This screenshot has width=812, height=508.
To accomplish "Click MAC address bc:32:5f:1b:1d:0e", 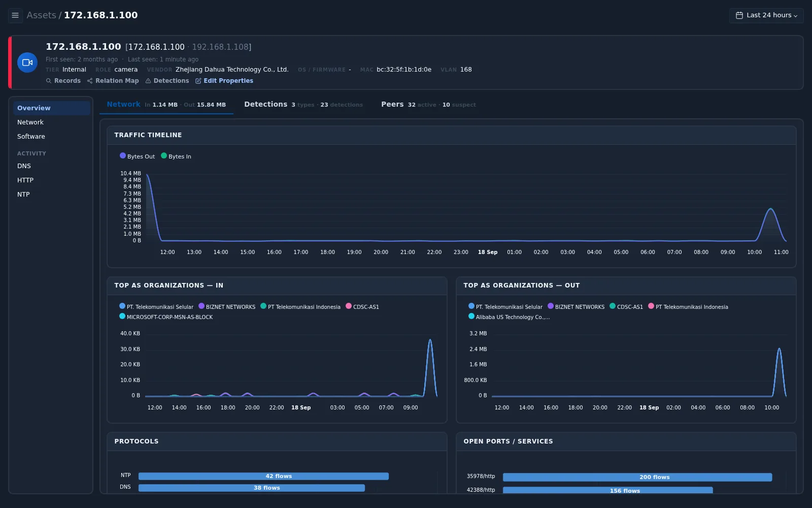I will pyautogui.click(x=404, y=70).
